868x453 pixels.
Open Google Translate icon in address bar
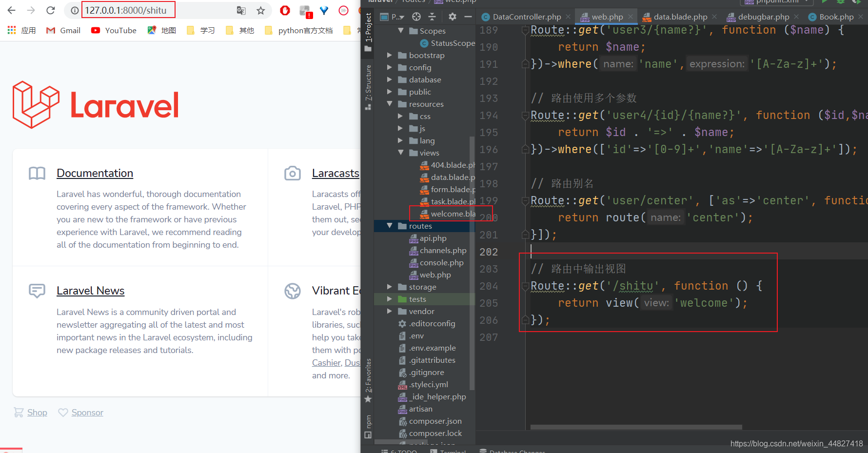pyautogui.click(x=241, y=10)
